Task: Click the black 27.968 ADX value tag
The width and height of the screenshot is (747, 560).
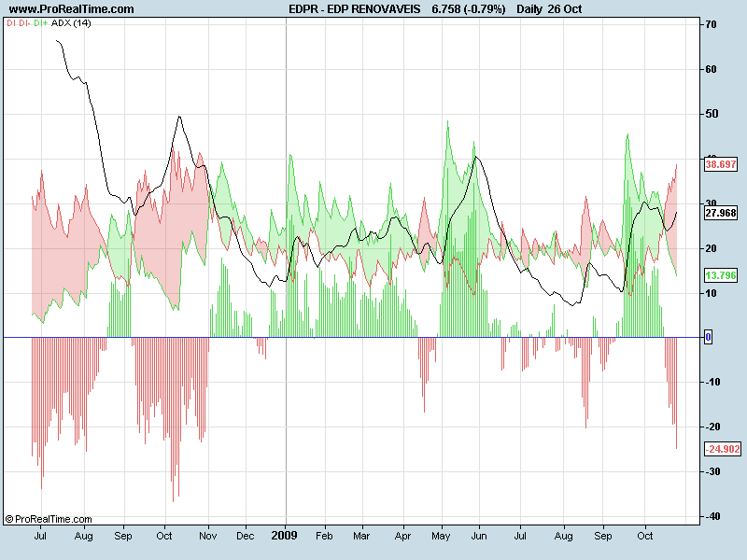Action: point(722,213)
